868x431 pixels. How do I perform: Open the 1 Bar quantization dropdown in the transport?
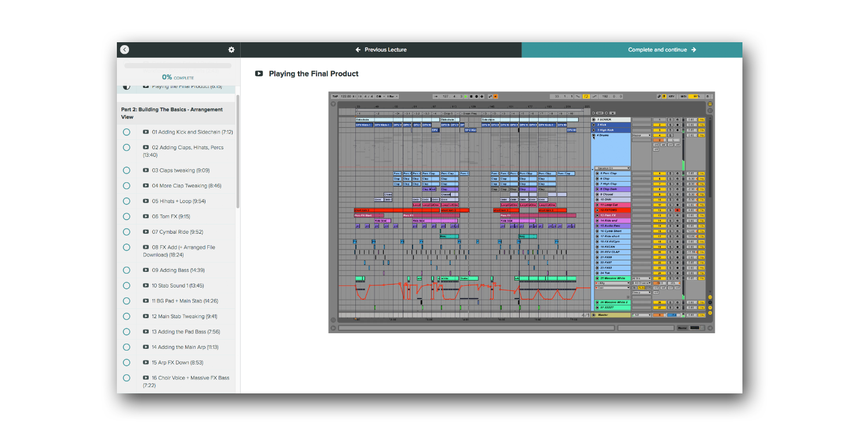[392, 96]
